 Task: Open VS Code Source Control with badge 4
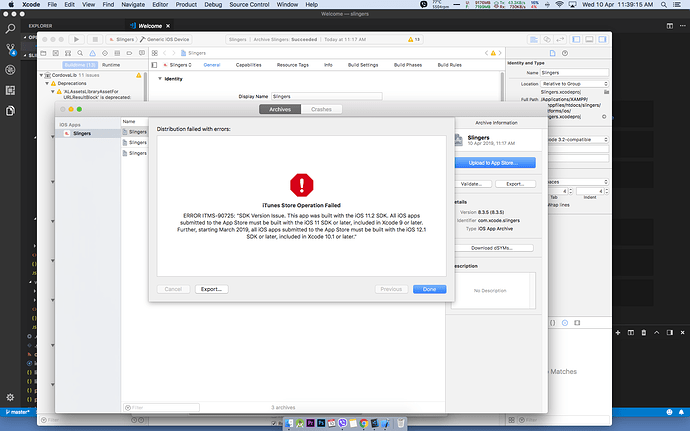click(10, 49)
